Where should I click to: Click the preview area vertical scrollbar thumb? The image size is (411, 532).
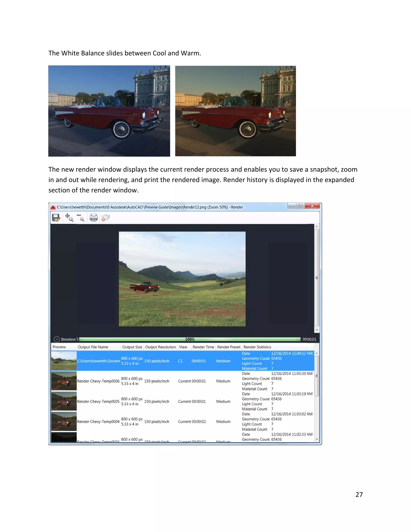tap(317, 278)
